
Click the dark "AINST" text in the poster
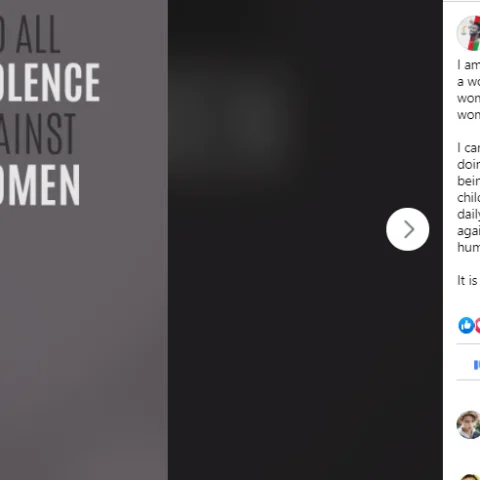coord(38,134)
